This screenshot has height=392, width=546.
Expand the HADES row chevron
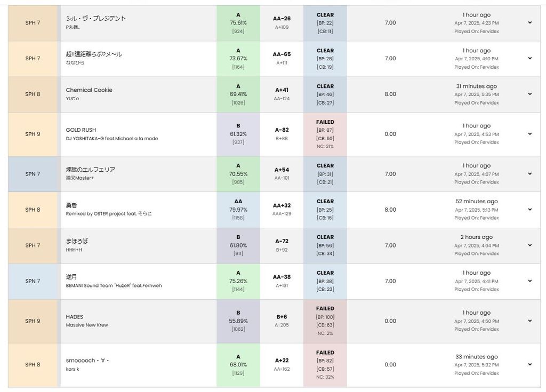point(529,321)
